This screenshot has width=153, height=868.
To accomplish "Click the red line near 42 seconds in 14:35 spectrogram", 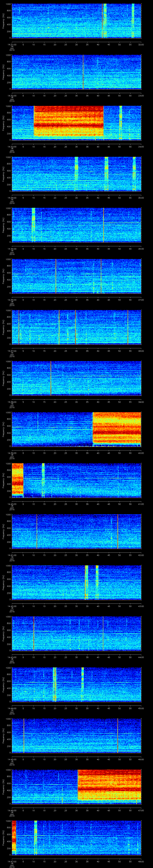I will [104, 225].
